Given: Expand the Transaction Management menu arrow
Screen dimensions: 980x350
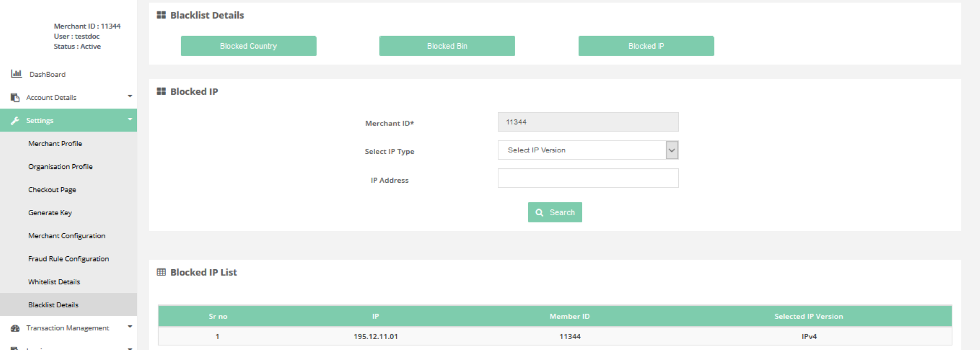Looking at the screenshot, I should [x=130, y=327].
